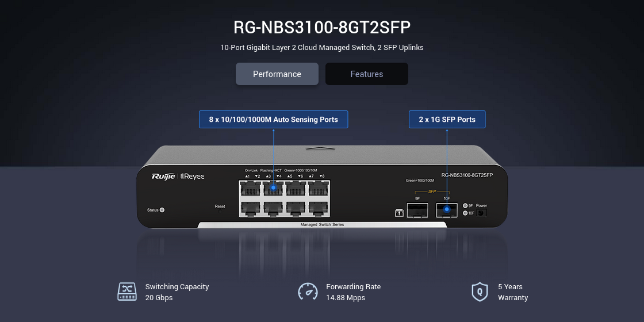Click the Reset pinhole on switch

(x=220, y=211)
